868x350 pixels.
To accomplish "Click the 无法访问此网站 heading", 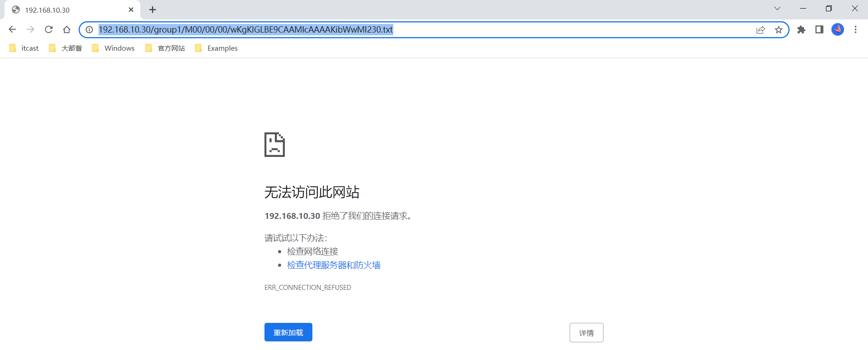I will click(x=312, y=192).
